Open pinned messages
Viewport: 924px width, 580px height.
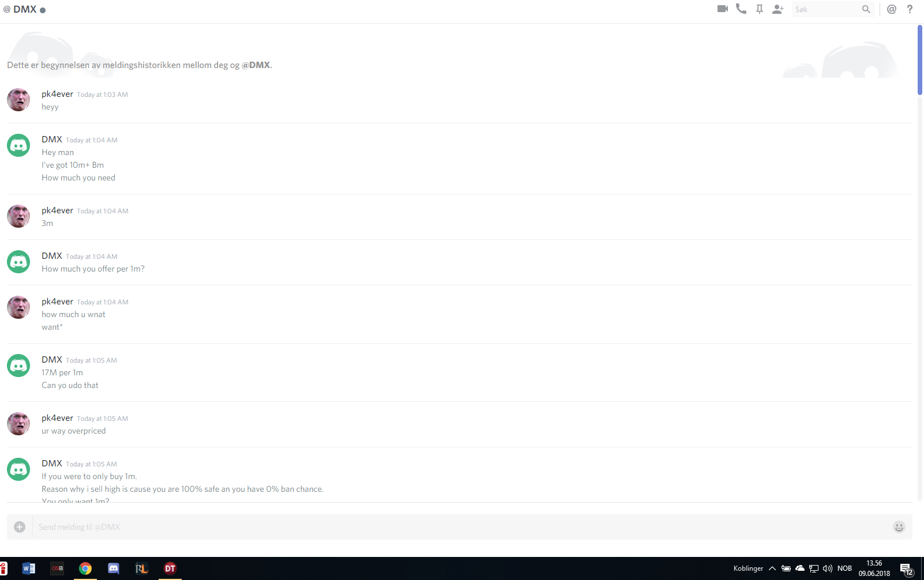[x=760, y=9]
